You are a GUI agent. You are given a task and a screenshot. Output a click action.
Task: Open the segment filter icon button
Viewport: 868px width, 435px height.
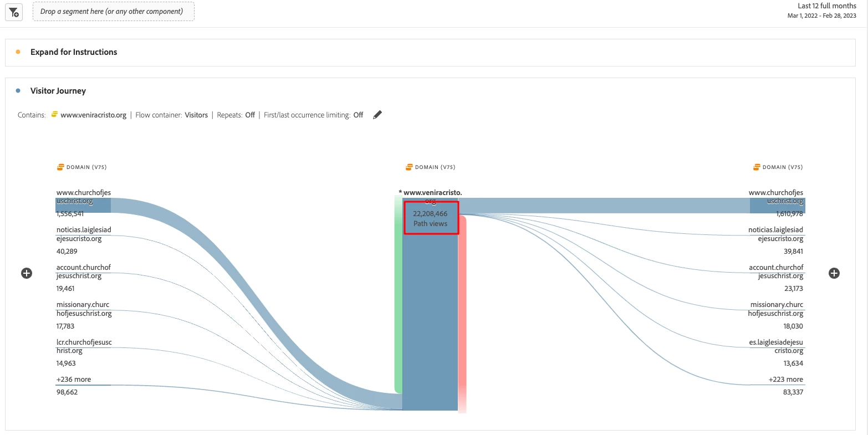14,12
